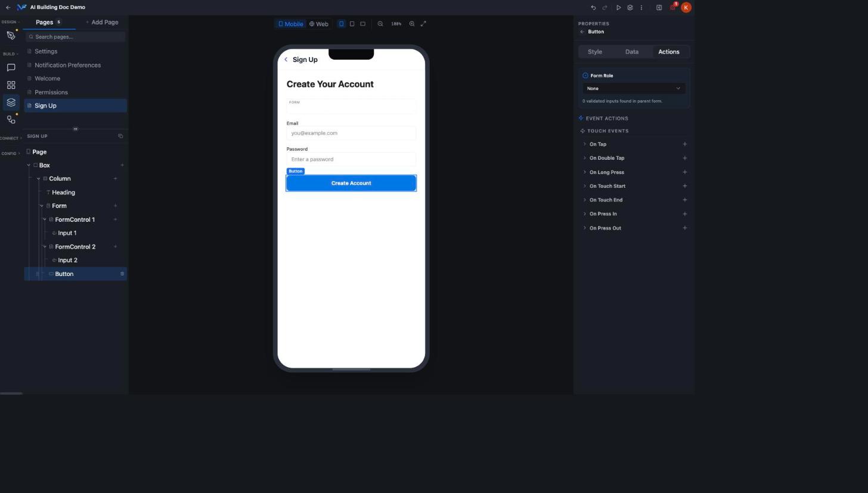Click Create Account button on canvas
Viewport: 868px width, 493px height.
pos(351,183)
